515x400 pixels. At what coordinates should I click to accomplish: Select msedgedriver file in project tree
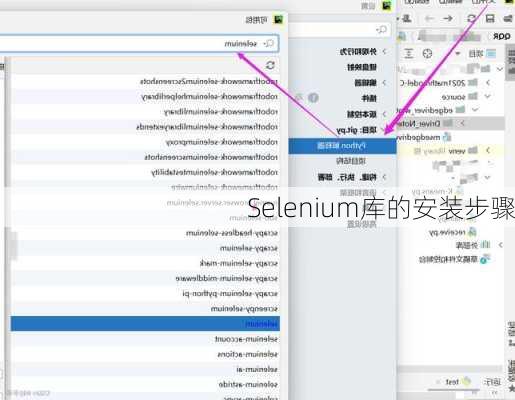click(424, 137)
